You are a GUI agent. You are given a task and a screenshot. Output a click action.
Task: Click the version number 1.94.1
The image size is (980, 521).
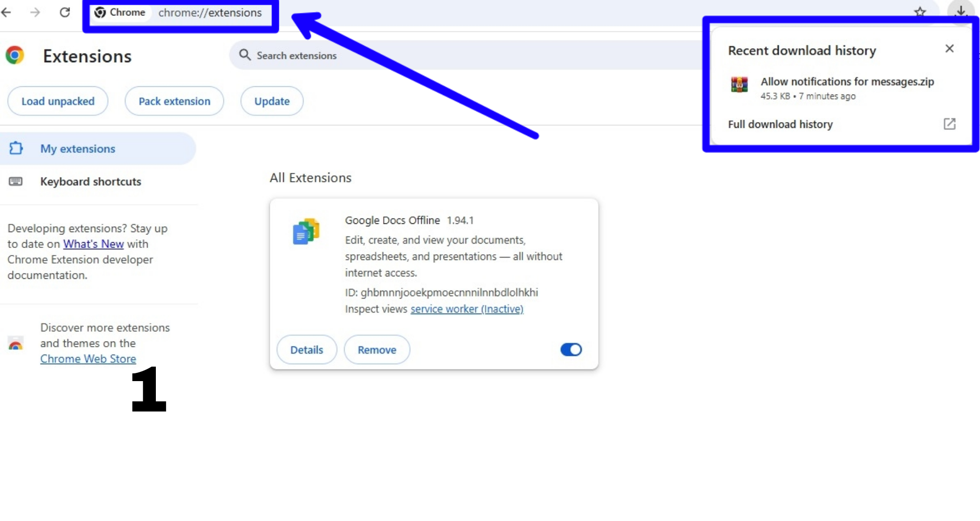(x=460, y=220)
